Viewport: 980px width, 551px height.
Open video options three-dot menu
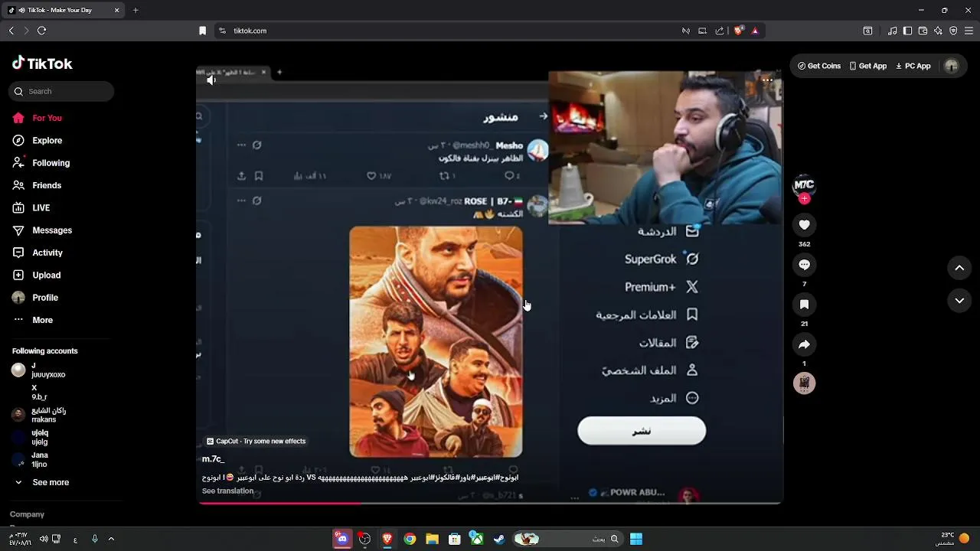point(767,80)
